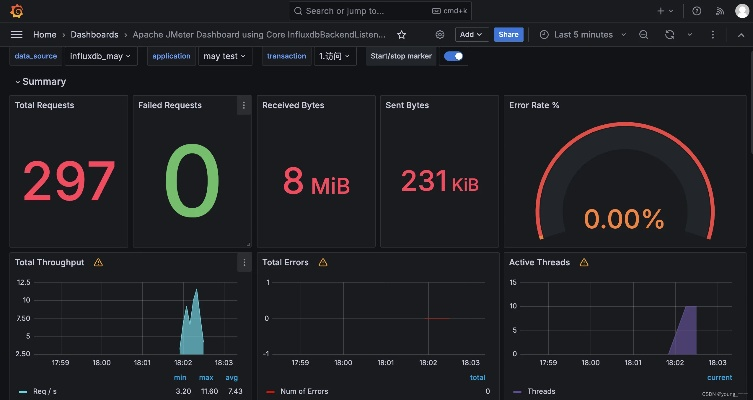Collapse the Summary row
Screen dimensions: 753x400
pyautogui.click(x=40, y=82)
